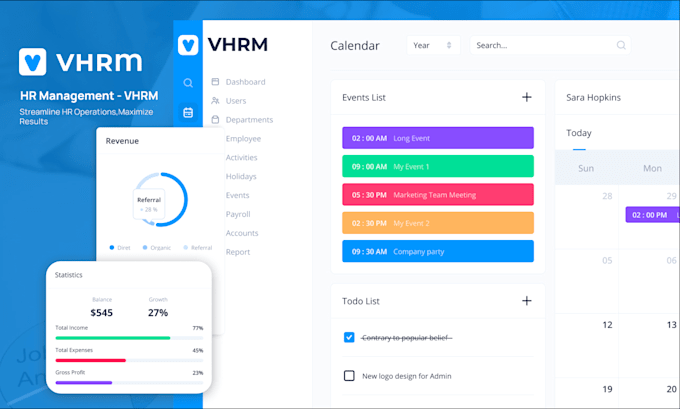Click the Calendar page title

click(x=355, y=46)
